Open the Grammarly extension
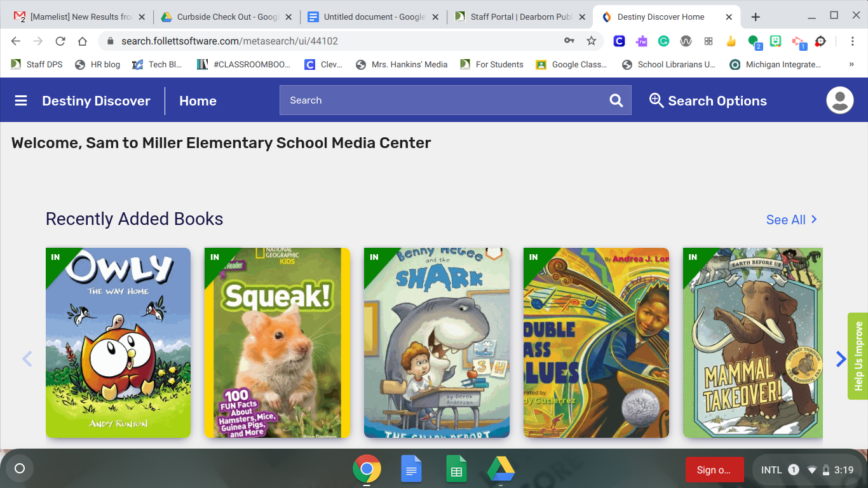Screen dimensions: 868x488 (663, 41)
